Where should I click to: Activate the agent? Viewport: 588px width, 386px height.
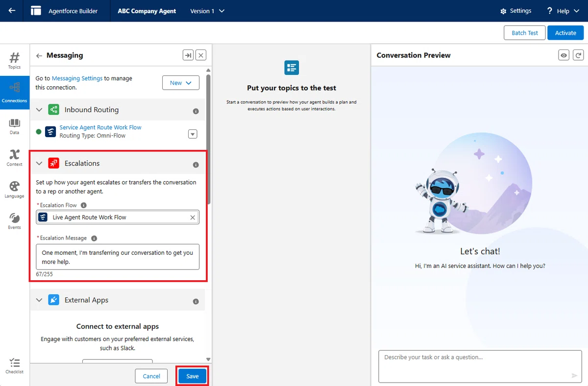click(x=565, y=33)
